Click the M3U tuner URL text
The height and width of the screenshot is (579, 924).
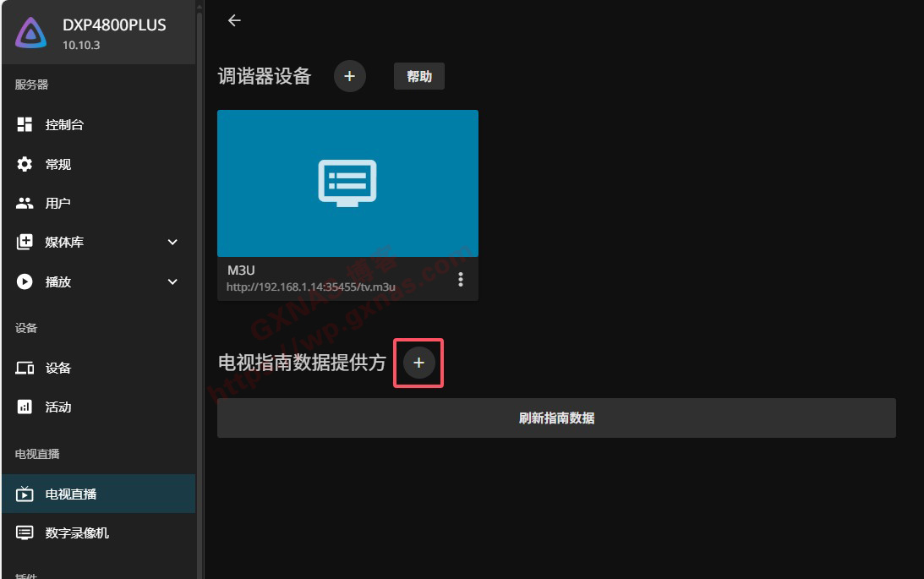pos(310,287)
